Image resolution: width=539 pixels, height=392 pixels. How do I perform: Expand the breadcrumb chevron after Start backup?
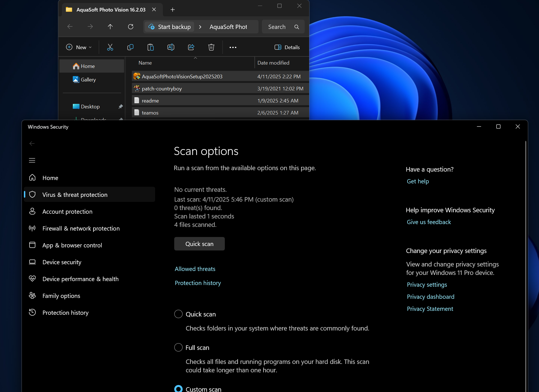point(200,27)
